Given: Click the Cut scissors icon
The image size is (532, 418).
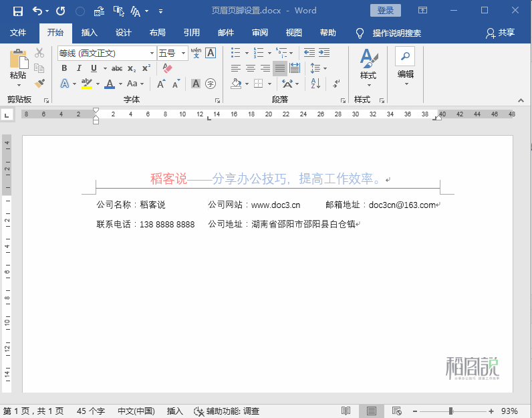Looking at the screenshot, I should tap(39, 53).
